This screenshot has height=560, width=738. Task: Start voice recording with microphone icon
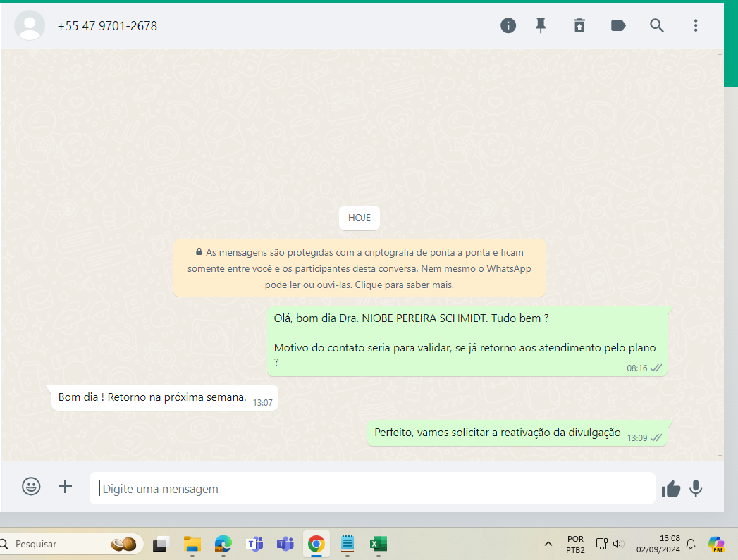point(696,489)
